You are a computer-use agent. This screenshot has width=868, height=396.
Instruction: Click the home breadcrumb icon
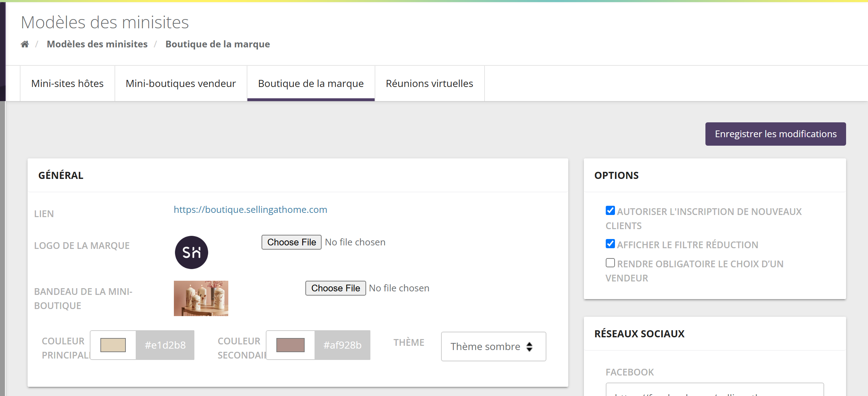point(25,44)
